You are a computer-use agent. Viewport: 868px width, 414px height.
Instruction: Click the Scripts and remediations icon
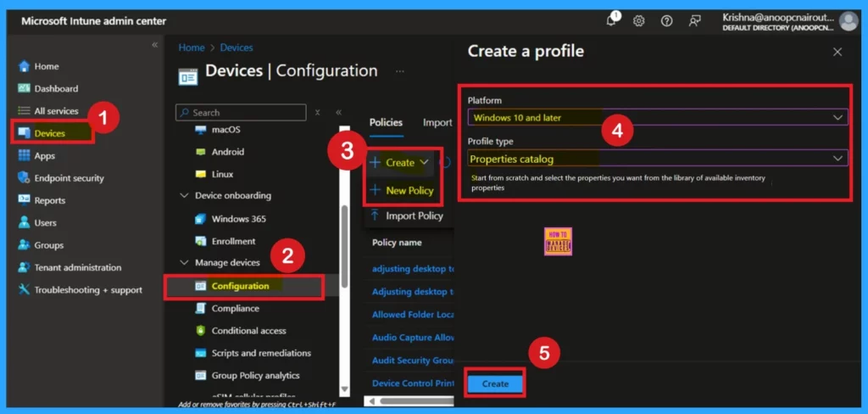pyautogui.click(x=200, y=353)
